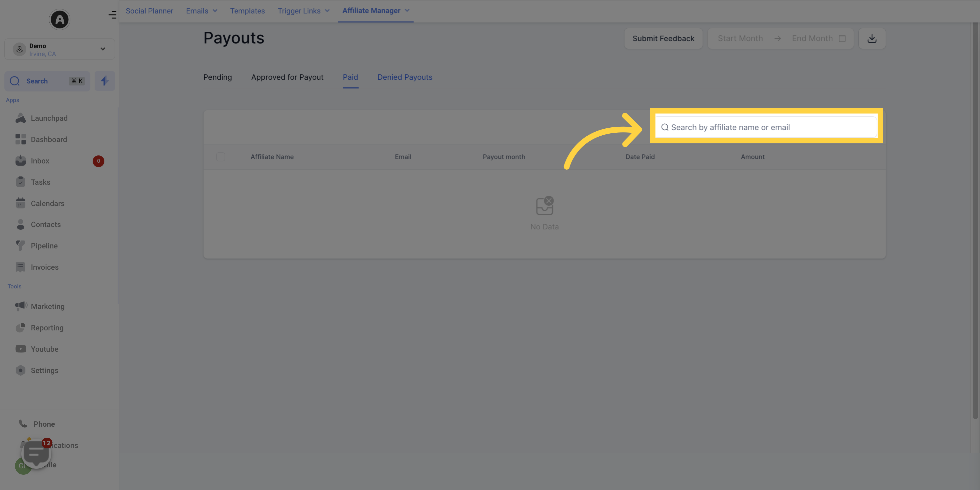The width and height of the screenshot is (980, 490).
Task: Click the Date Paid column header
Action: pos(640,157)
